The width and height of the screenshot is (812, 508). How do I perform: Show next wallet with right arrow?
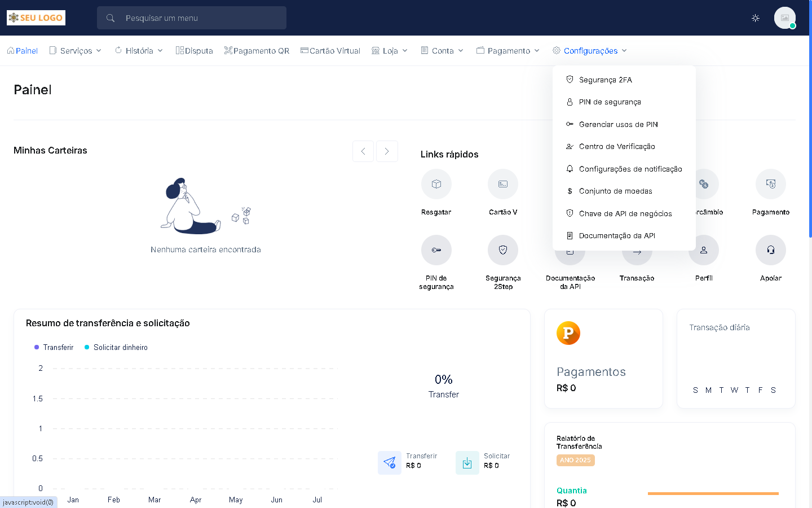387,151
